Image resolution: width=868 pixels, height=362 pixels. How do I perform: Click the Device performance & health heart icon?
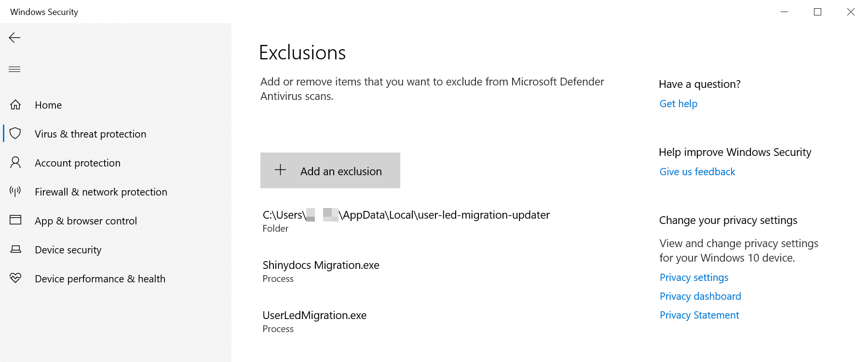15,278
